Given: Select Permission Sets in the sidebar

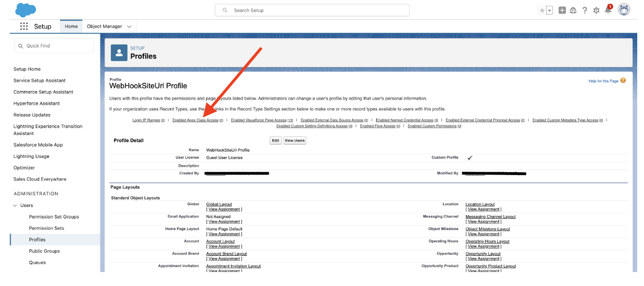Looking at the screenshot, I should pos(46,228).
